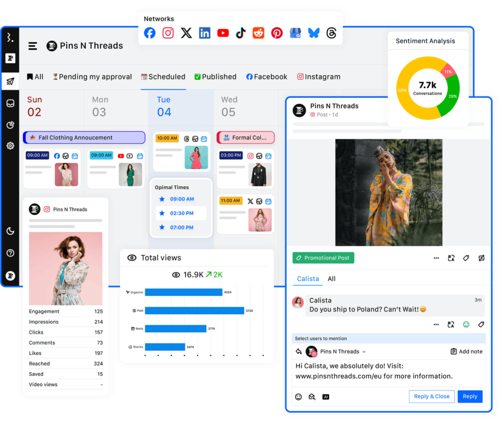The image size is (504, 424).
Task: Open three-dot options under Calista's comment
Action: [436, 325]
